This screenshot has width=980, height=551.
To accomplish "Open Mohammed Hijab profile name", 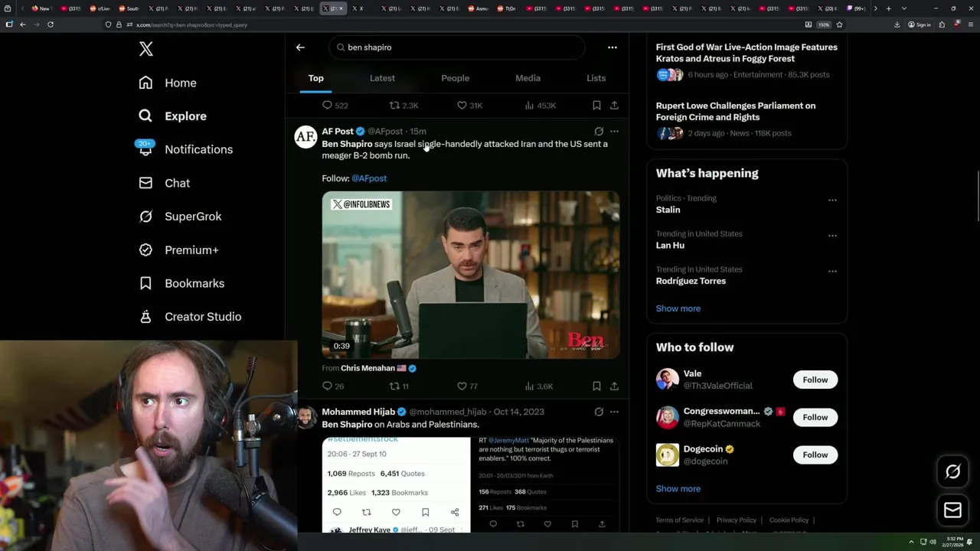I will [358, 412].
